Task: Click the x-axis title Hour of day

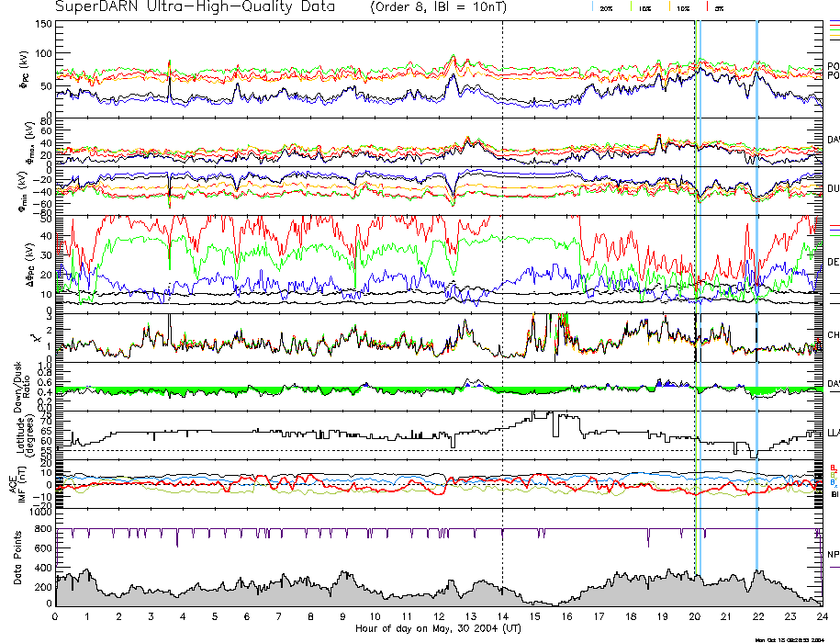Action: [x=438, y=629]
